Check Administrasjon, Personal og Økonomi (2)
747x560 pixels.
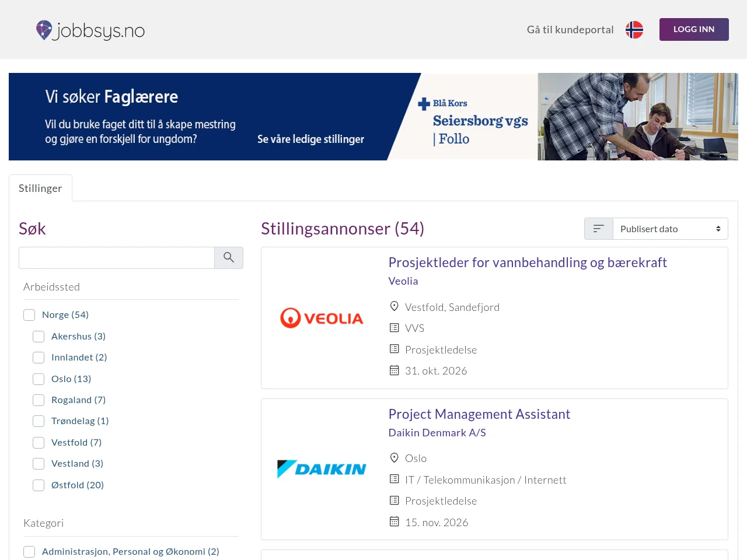click(x=29, y=552)
